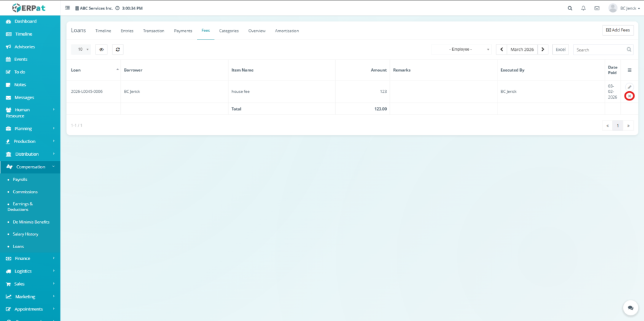The image size is (644, 321).
Task: Open the table column options menu icon
Action: (x=630, y=70)
